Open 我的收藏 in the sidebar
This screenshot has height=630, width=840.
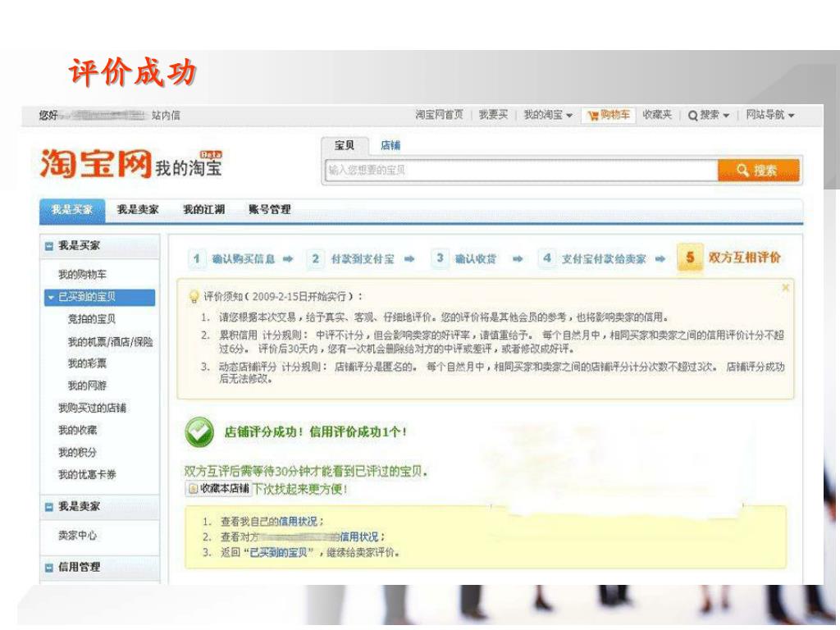click(77, 430)
